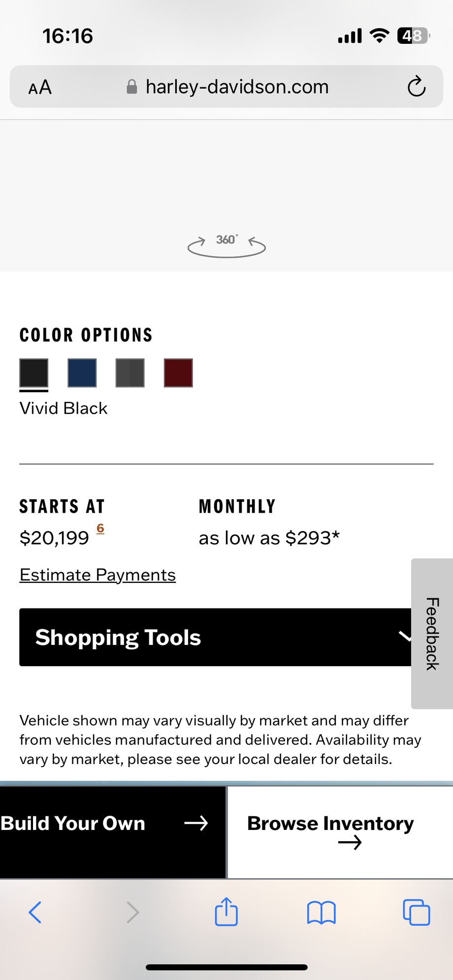Viewport: 453px width, 980px height.
Task: Tap the Safari forward arrow
Action: [132, 912]
